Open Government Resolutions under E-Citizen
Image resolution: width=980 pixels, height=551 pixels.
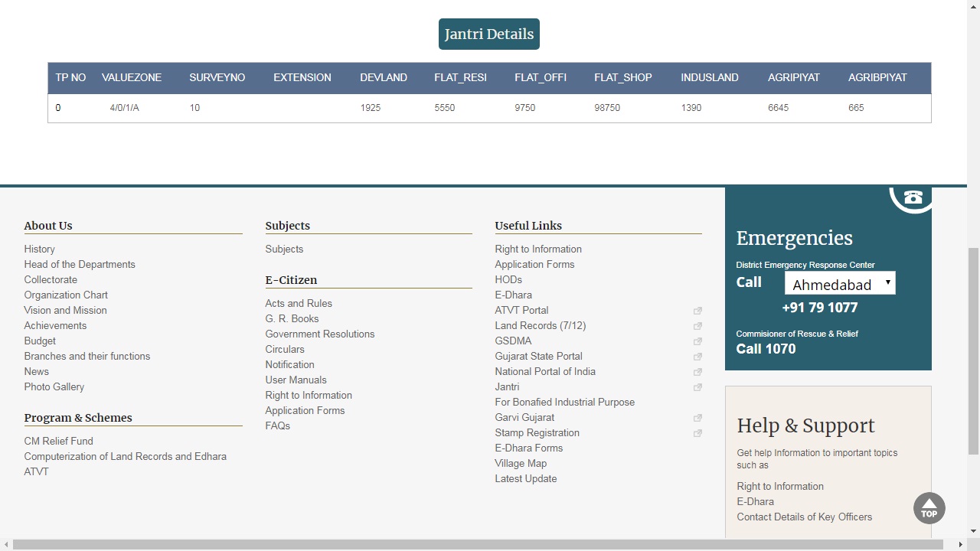(x=320, y=334)
